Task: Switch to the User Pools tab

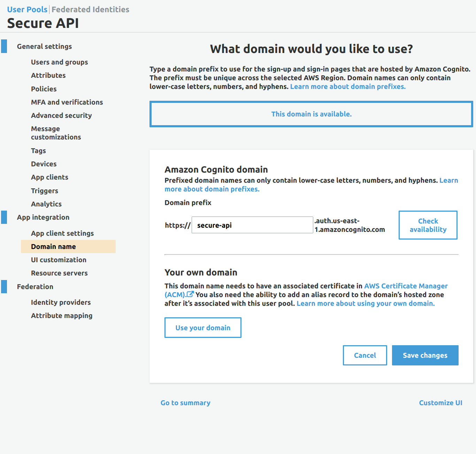Action: coord(27,9)
